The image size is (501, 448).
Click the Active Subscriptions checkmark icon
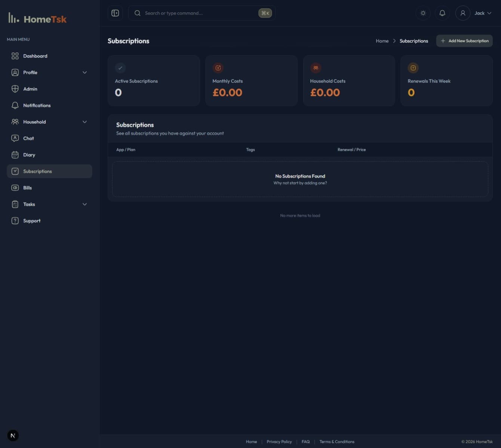[x=120, y=68]
